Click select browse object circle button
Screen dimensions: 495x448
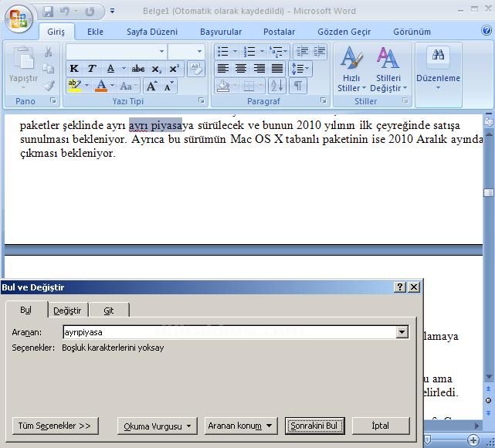[488, 401]
